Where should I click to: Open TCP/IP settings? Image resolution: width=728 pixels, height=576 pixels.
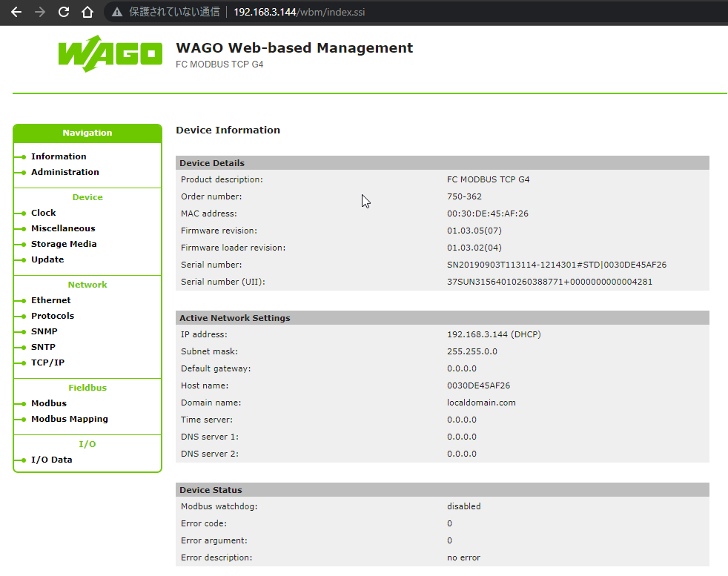48,363
